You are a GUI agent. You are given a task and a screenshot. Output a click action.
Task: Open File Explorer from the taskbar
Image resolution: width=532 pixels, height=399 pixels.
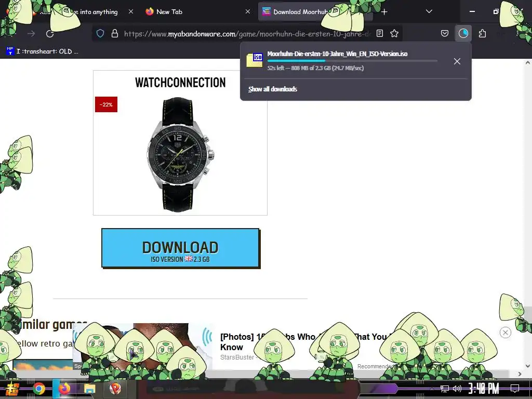pos(89,389)
